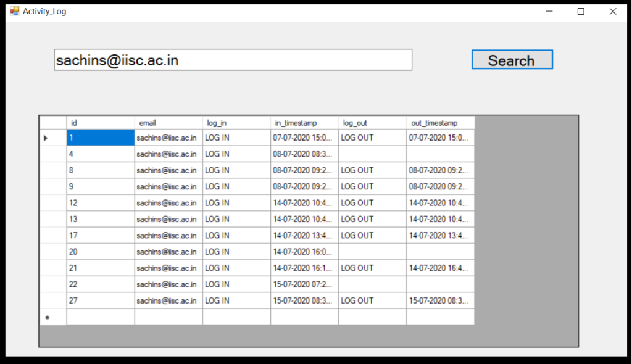
Task: Click the Activity_Log app icon in title bar
Action: (15, 11)
